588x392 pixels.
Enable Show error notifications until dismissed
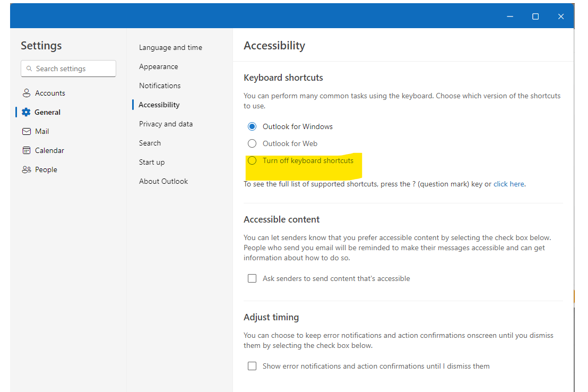pos(252,366)
